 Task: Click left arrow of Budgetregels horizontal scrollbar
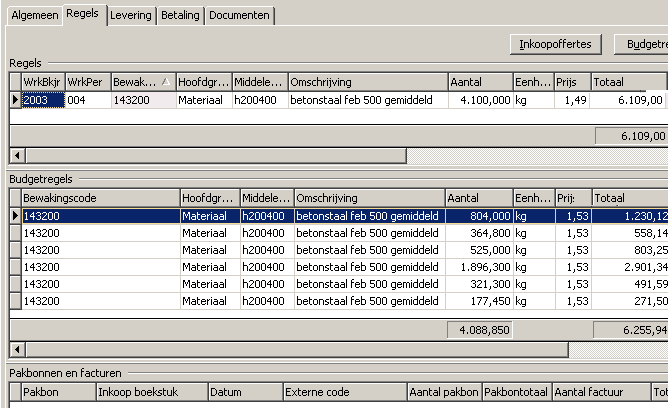[x=17, y=350]
